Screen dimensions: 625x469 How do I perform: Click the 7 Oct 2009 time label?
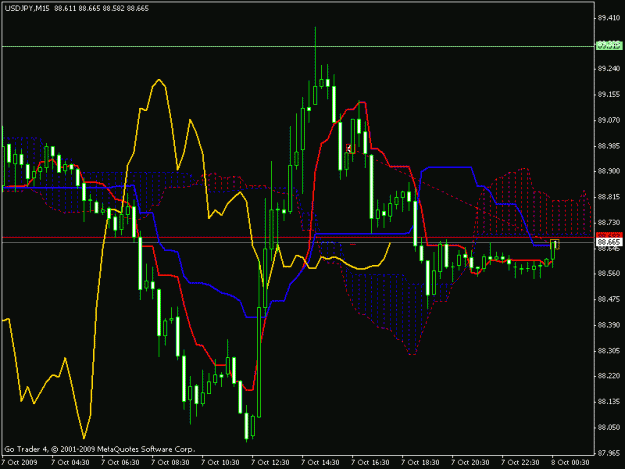click(19, 463)
